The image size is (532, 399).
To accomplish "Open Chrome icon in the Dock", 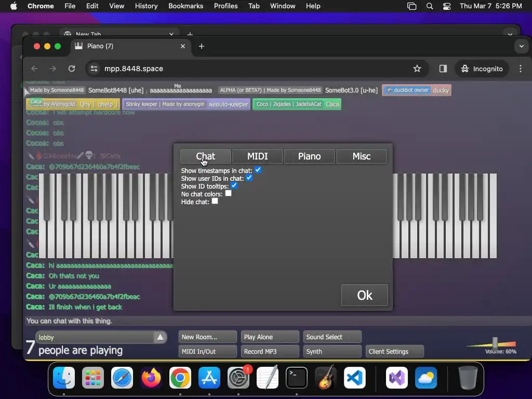I will pyautogui.click(x=180, y=378).
